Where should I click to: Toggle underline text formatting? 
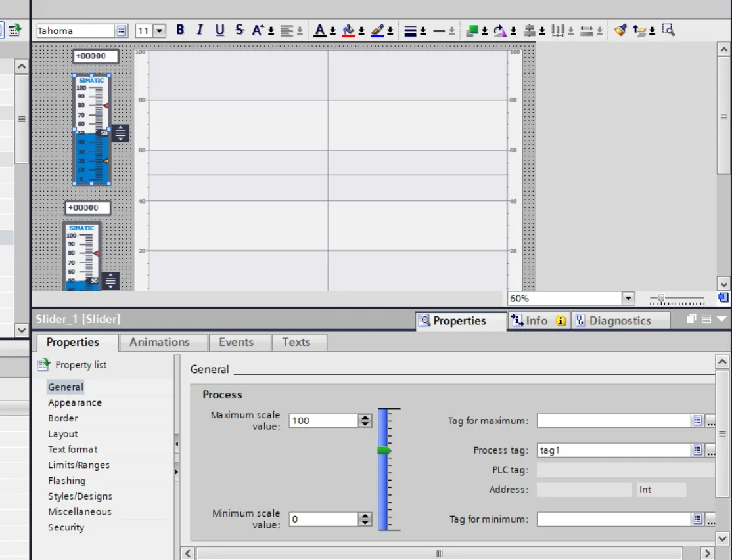tap(219, 30)
